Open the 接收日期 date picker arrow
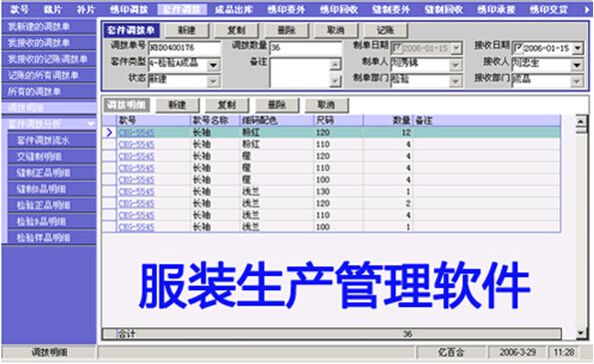 pyautogui.click(x=577, y=49)
